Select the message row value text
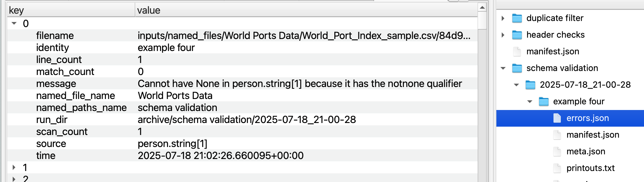Image resolution: width=644 pixels, height=182 pixels. [300, 83]
